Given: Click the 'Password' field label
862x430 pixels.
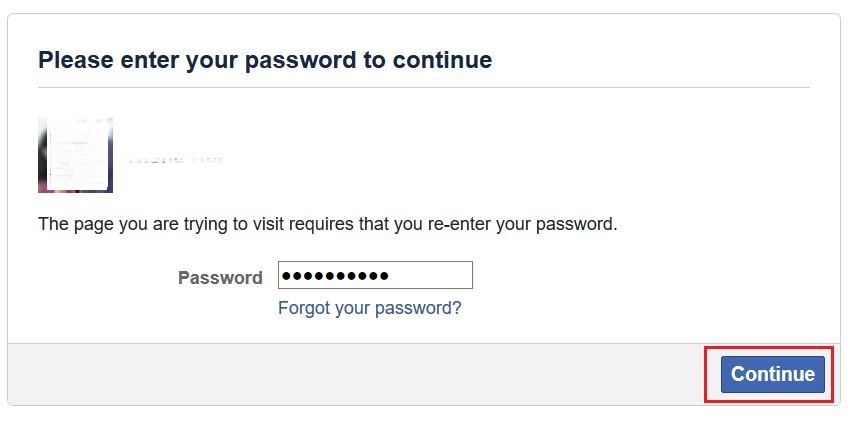Looking at the screenshot, I should click(x=220, y=278).
